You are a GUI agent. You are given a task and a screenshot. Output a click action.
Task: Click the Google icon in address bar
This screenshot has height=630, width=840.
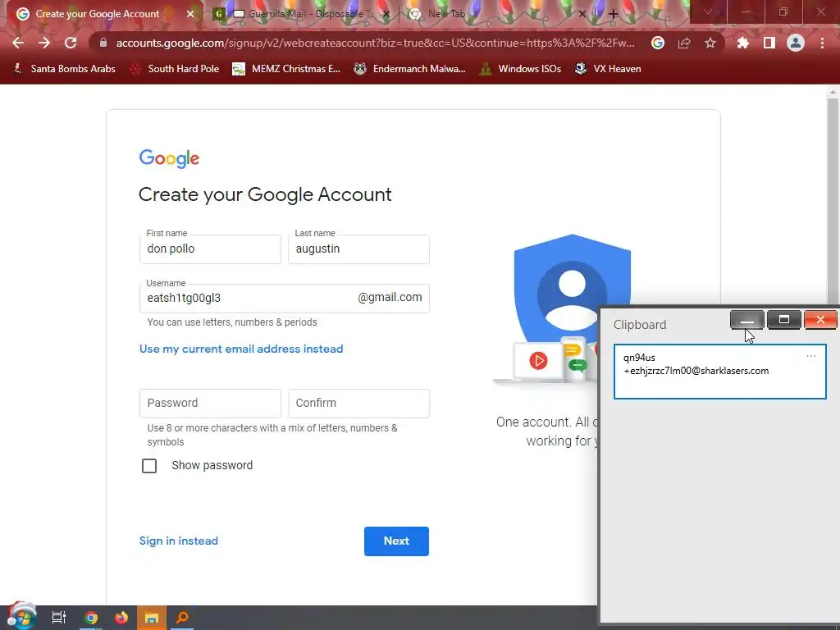[658, 43]
